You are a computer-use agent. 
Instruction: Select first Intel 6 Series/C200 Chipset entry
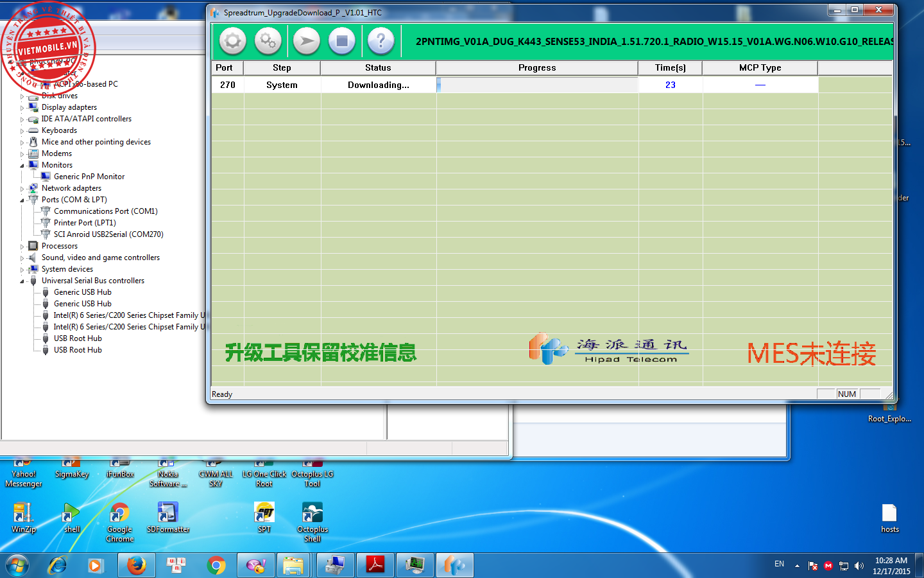tap(129, 315)
